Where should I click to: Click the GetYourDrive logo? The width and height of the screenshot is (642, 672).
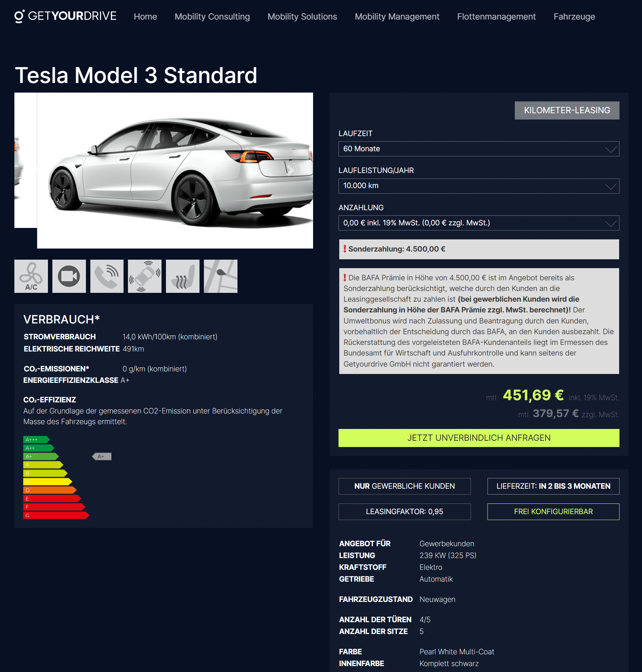[65, 16]
